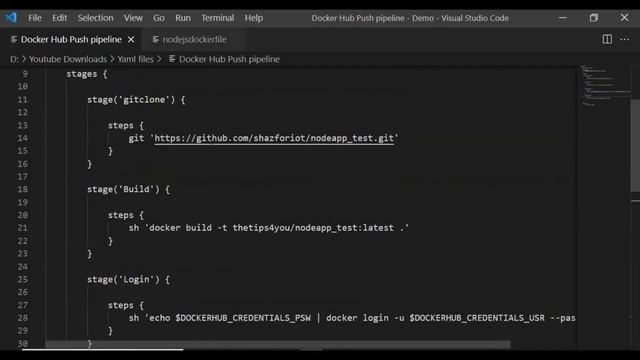Open the github.com nodeapp_test.git link

click(274, 138)
